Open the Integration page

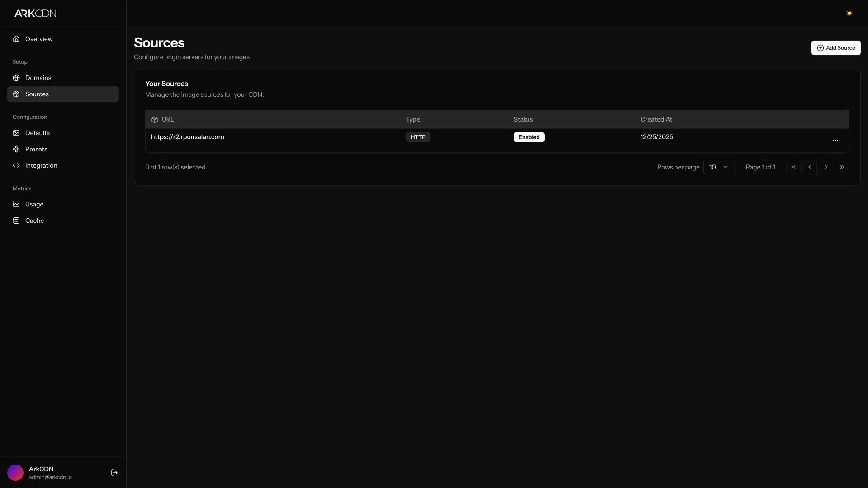point(63,165)
